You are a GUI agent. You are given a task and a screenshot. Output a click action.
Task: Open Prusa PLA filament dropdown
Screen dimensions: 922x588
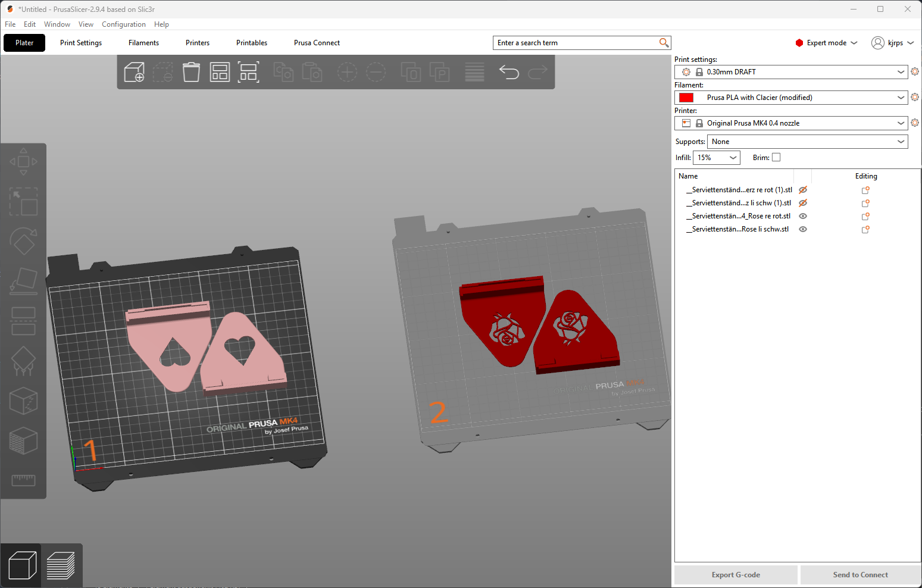(791, 97)
